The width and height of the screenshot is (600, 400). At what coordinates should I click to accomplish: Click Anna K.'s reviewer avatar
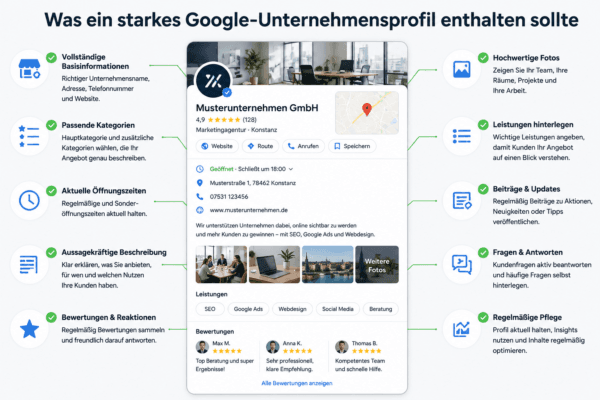tap(272, 347)
